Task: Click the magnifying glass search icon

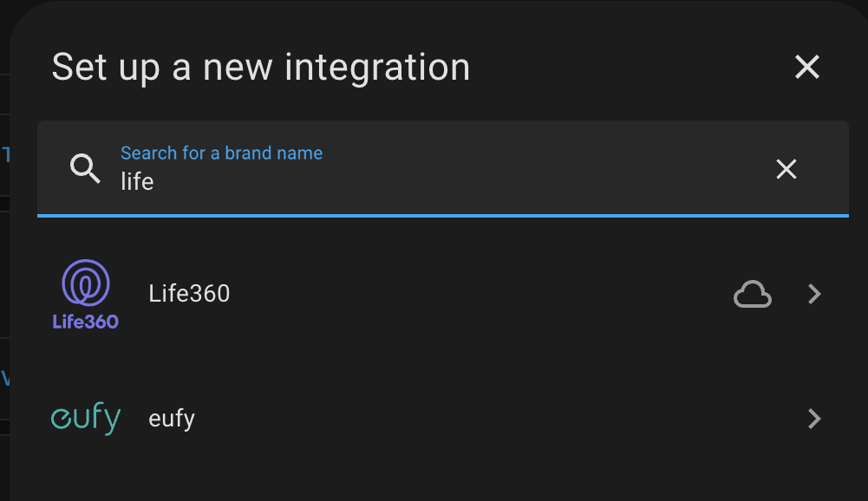Action: click(x=85, y=168)
